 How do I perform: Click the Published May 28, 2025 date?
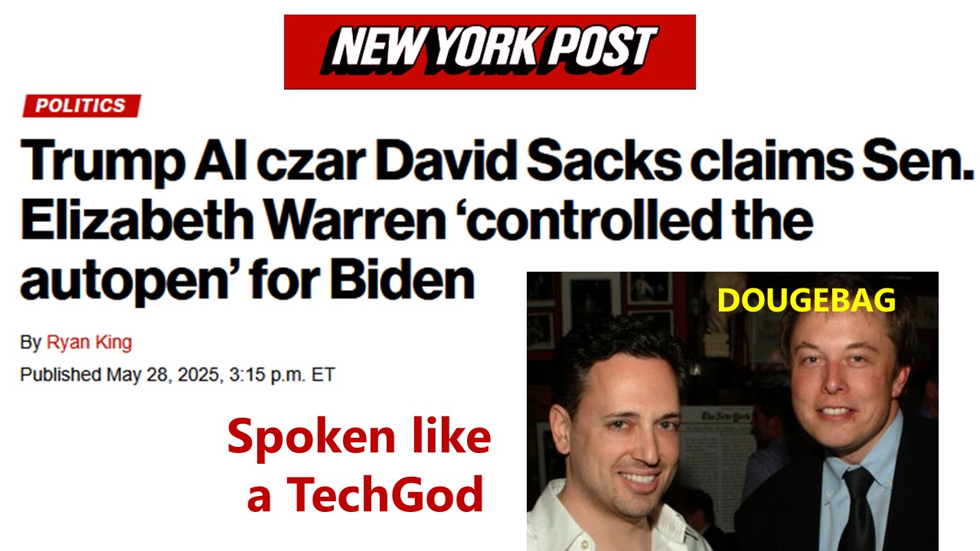(x=126, y=375)
